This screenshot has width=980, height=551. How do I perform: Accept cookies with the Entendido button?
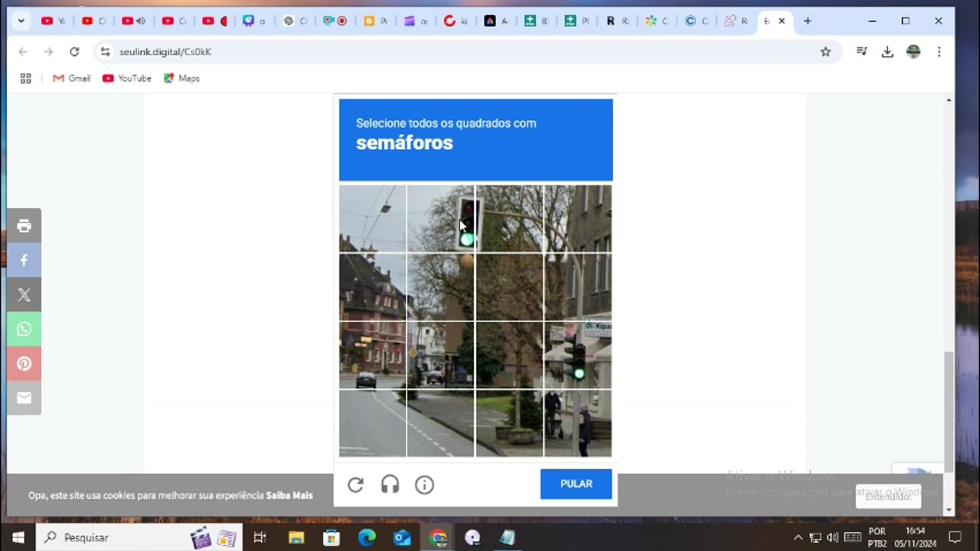pyautogui.click(x=888, y=496)
